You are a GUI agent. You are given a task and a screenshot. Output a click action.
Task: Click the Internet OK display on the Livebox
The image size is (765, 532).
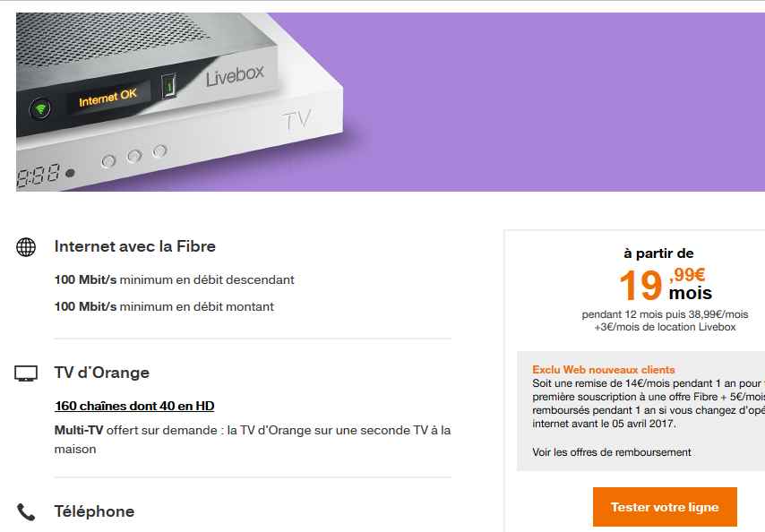pyautogui.click(x=107, y=98)
